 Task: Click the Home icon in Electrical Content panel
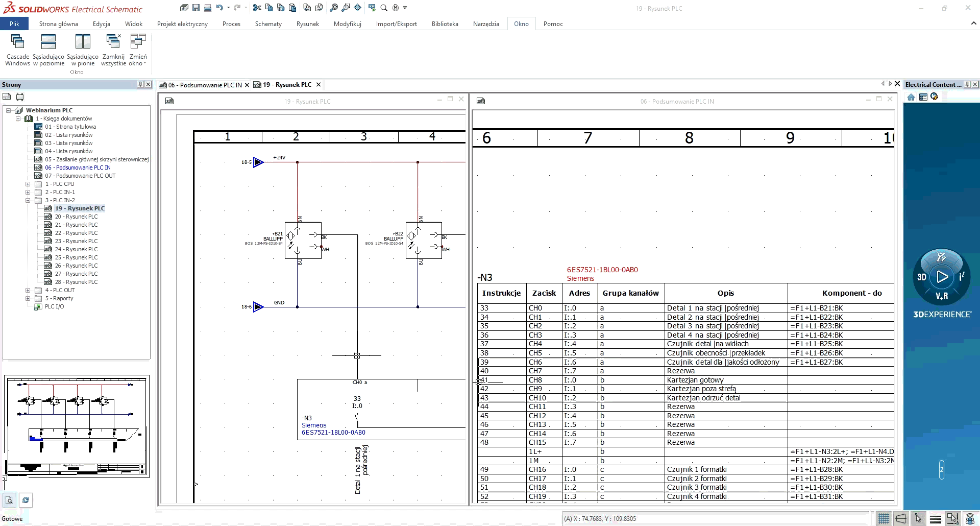pos(911,97)
